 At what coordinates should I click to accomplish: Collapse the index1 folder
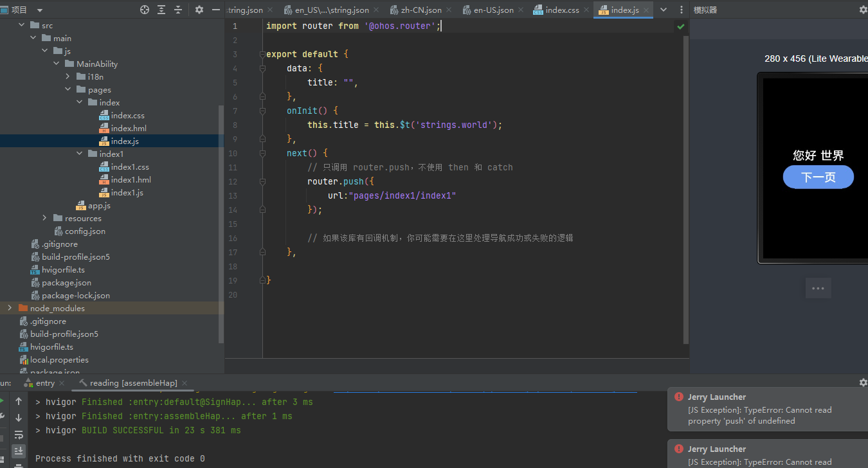[x=79, y=154]
